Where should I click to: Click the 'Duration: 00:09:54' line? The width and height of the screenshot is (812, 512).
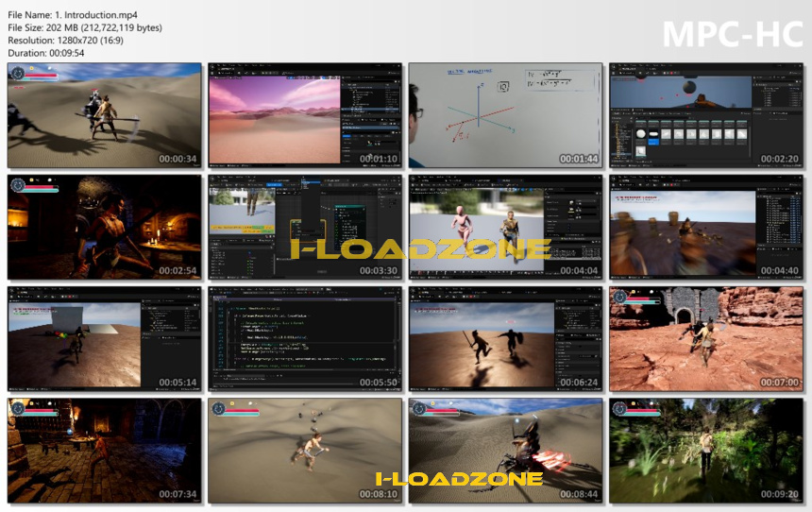tap(46, 53)
